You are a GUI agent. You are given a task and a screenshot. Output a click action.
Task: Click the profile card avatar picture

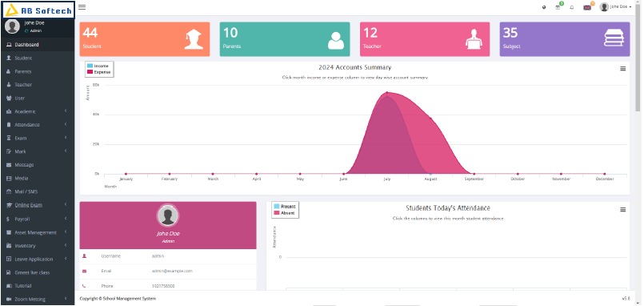pos(168,215)
